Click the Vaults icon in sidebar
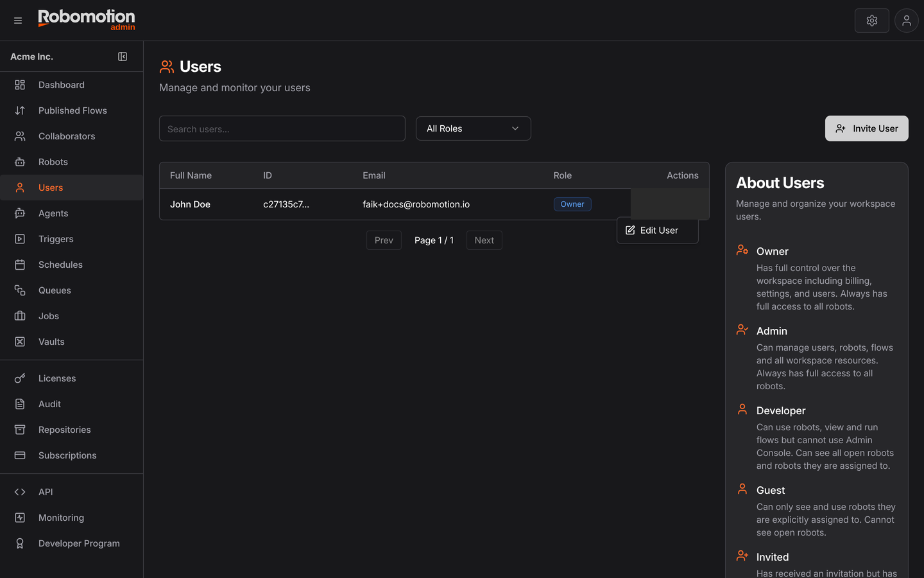Image resolution: width=924 pixels, height=578 pixels. pyautogui.click(x=20, y=342)
